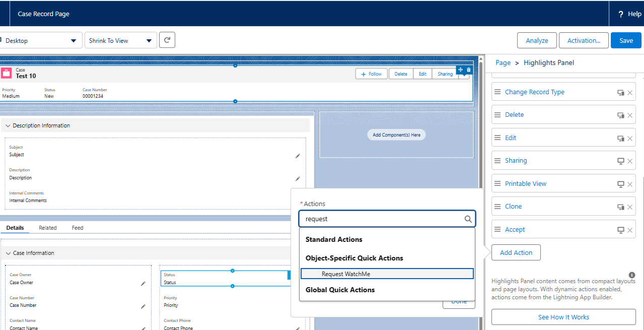Image resolution: width=644 pixels, height=330 pixels.
Task: Click the case number value 00001234
Action: pyautogui.click(x=93, y=96)
